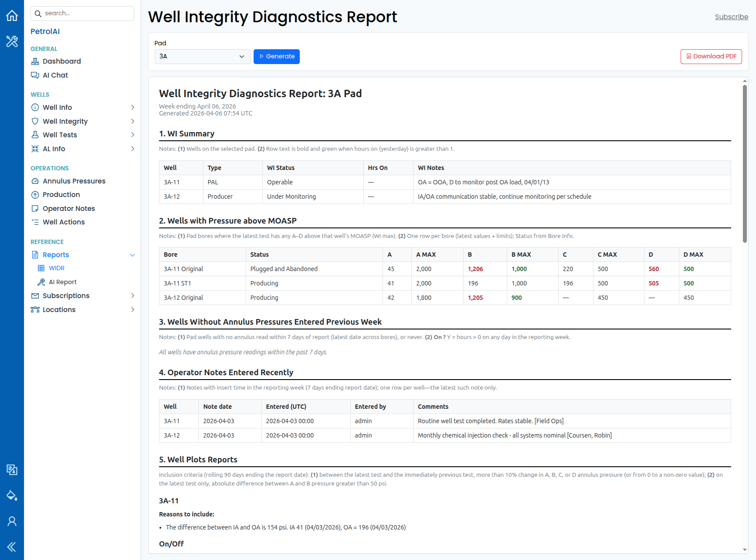This screenshot has height=560, width=756.
Task: Click the 'Monthly chemical injection check' comment
Action: [515, 435]
